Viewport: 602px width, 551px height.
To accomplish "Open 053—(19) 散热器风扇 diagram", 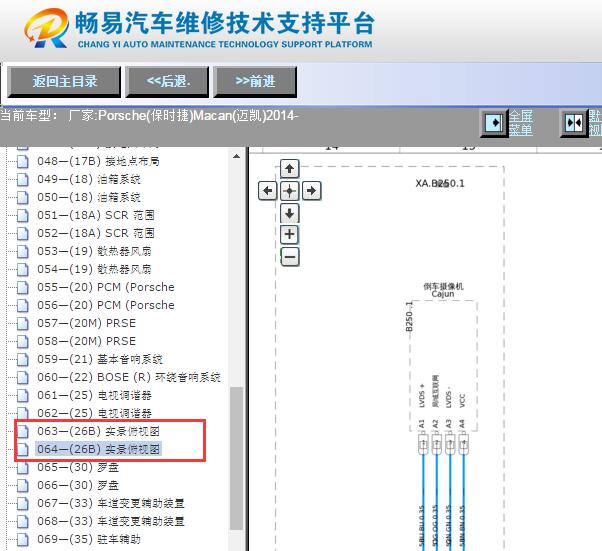I will 94,251.
